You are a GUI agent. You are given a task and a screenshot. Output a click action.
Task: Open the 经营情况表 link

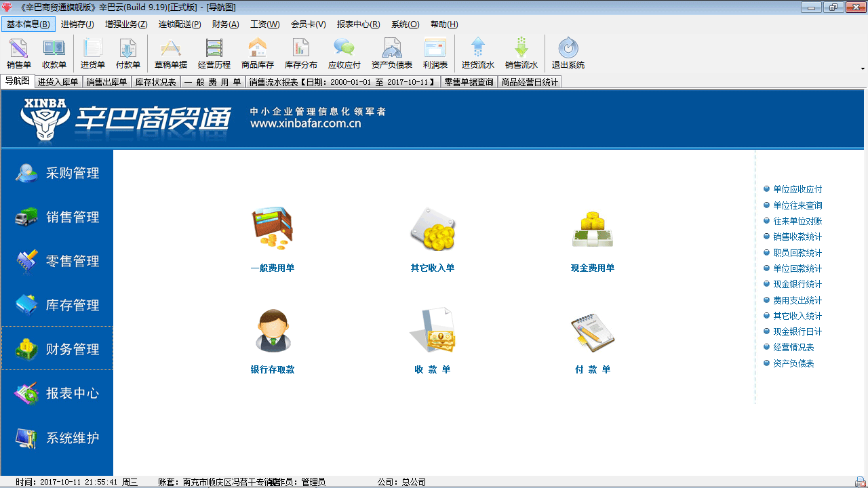(793, 347)
